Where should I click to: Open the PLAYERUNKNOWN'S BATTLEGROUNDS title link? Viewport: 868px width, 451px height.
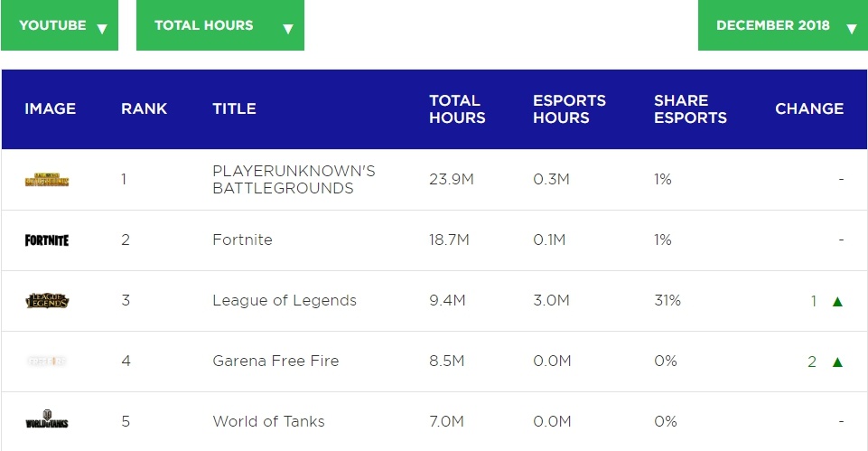[294, 180]
